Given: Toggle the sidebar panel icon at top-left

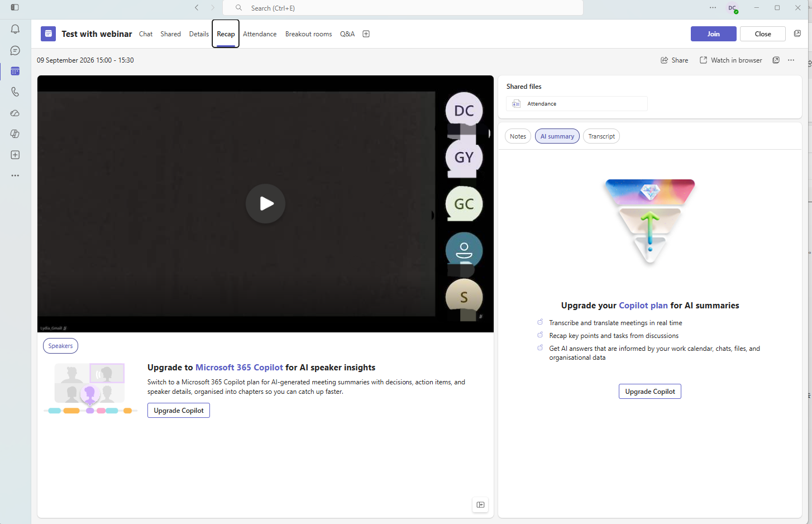Looking at the screenshot, I should click(x=15, y=8).
